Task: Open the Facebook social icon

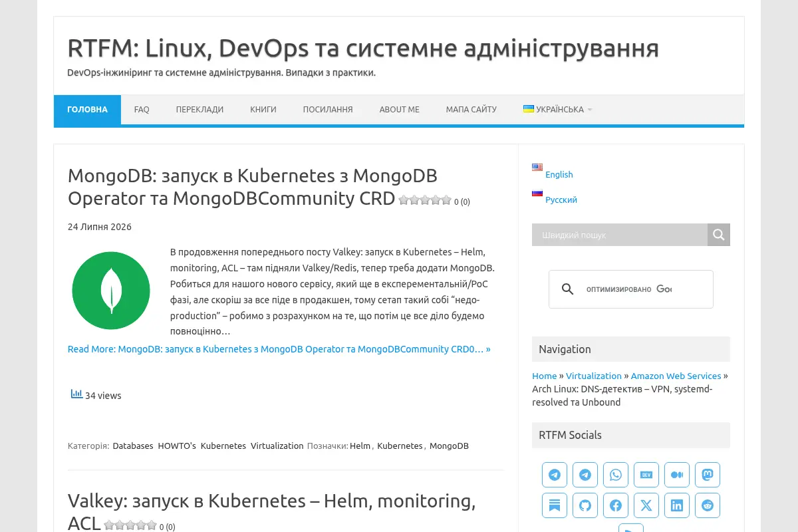Action: point(616,505)
